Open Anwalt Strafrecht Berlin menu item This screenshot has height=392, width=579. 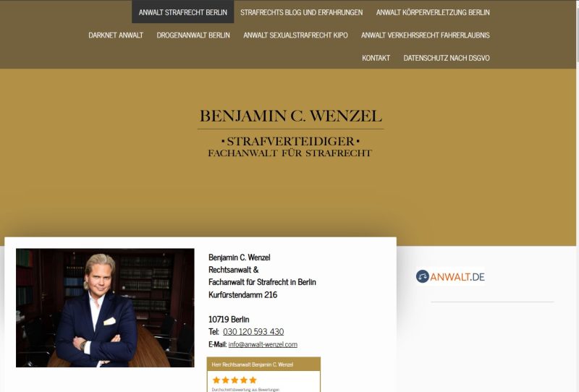click(183, 12)
